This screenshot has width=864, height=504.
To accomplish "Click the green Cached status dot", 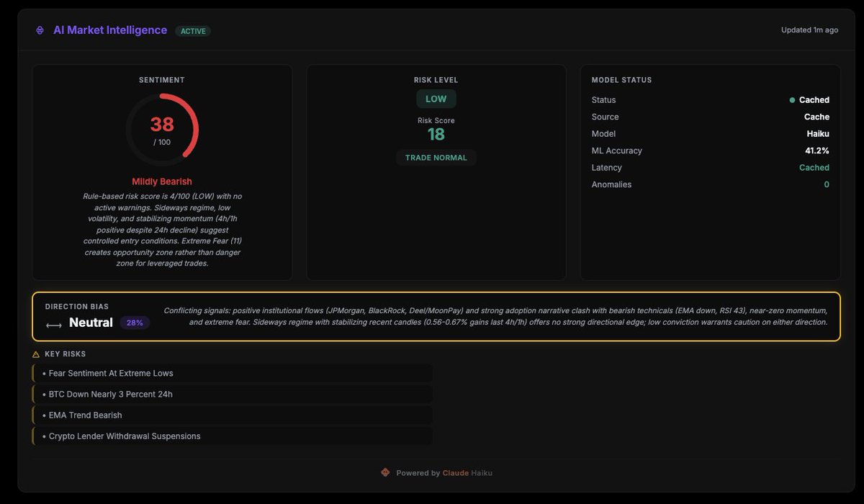I will [792, 100].
